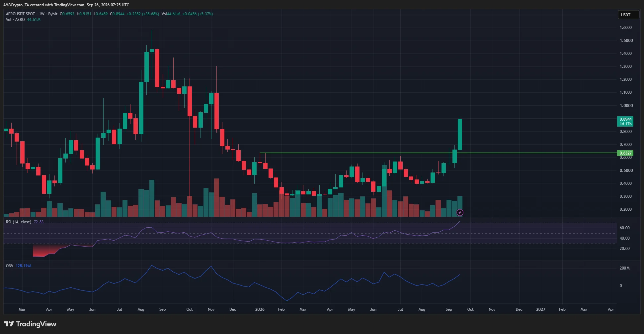
Task: Select the AEROUSDT SPOT symbol title
Action: (21, 14)
